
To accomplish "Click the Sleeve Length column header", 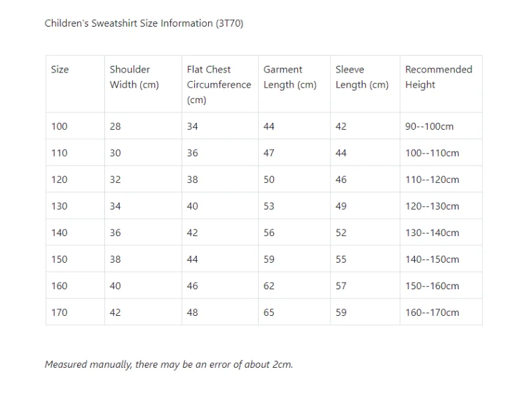I will click(362, 77).
